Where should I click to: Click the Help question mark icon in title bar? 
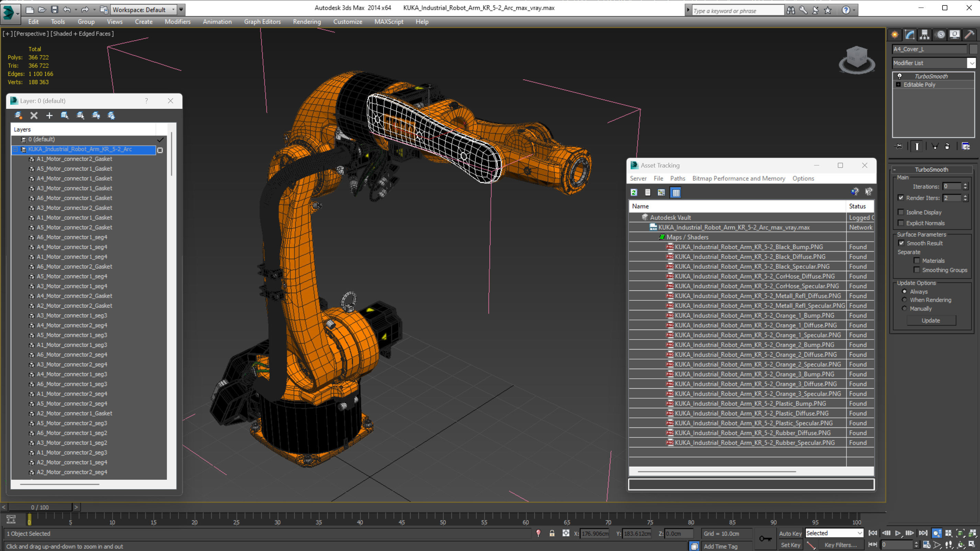pos(845,10)
